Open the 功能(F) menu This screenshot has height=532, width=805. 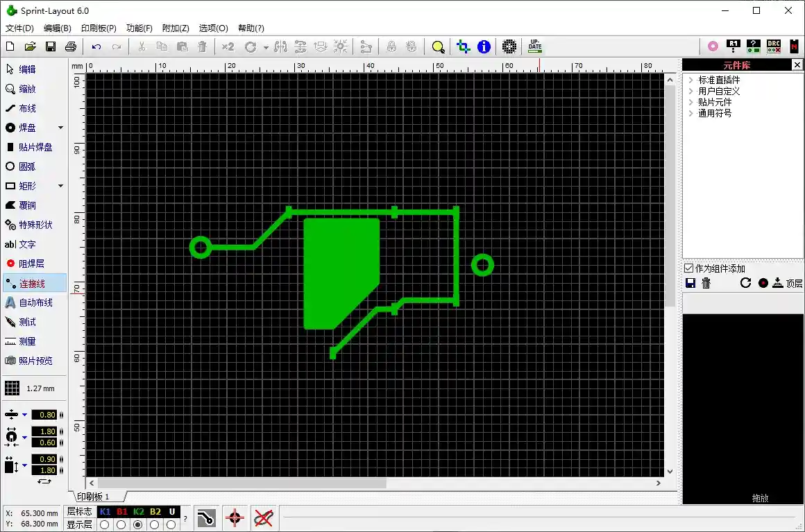pos(139,28)
